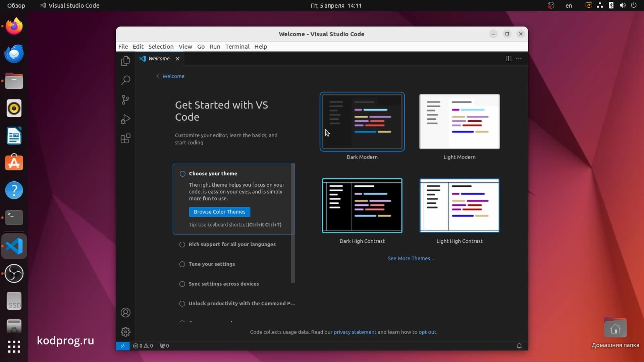Open Домашняя папка desktop folder
Viewport: 644px width, 362px height.
(615, 333)
